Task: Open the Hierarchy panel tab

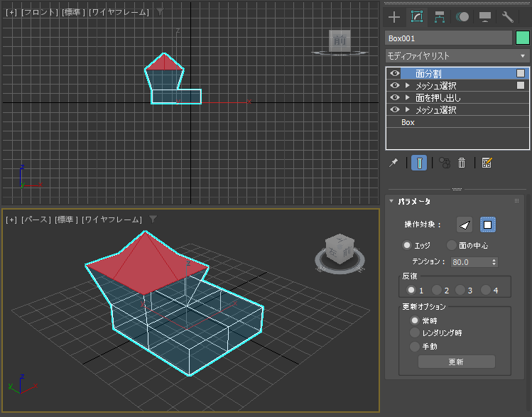Action: [x=440, y=17]
